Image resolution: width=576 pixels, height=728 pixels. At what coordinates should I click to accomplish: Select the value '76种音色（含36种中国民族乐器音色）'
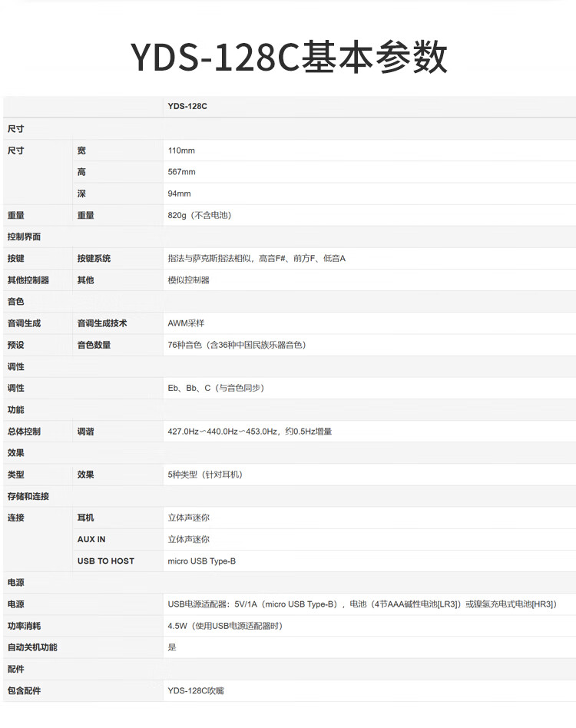click(x=237, y=345)
